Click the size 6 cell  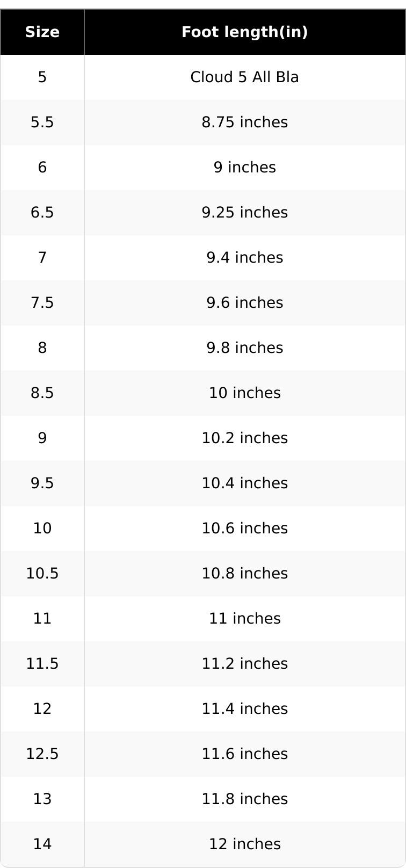click(x=42, y=168)
